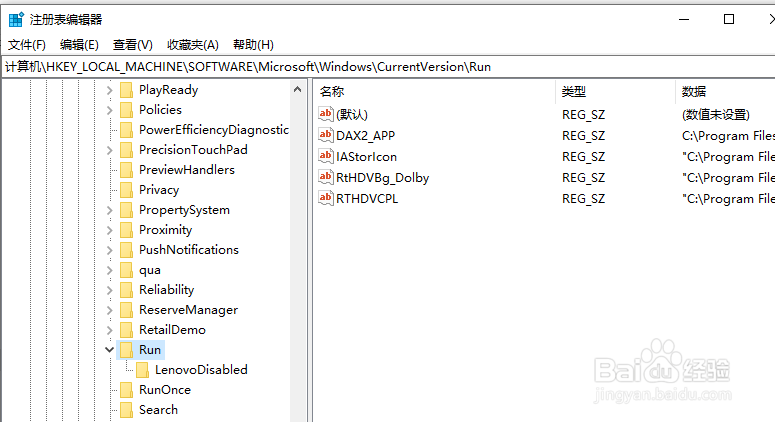Expand the qua key
Viewport: 775px width, 422px height.
coord(110,270)
